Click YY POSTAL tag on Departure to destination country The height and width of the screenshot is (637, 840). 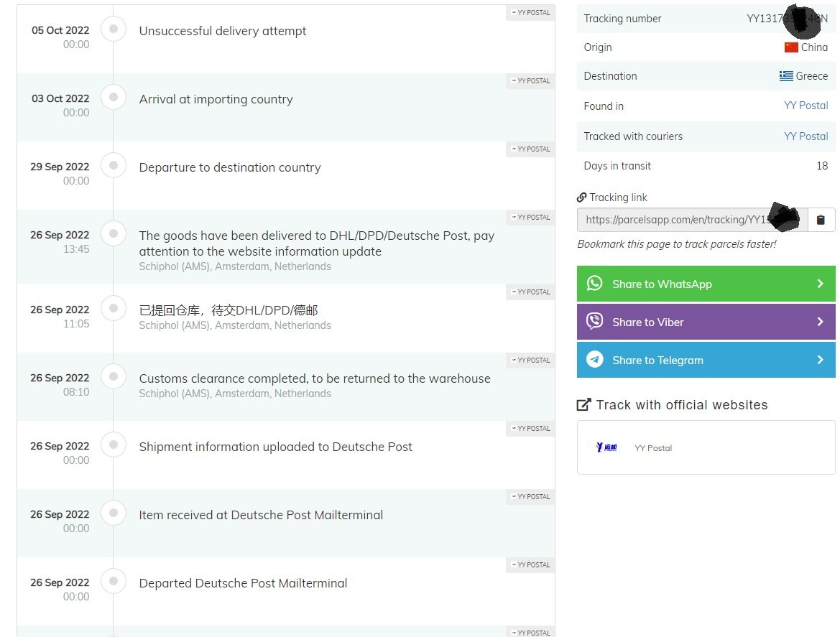530,149
